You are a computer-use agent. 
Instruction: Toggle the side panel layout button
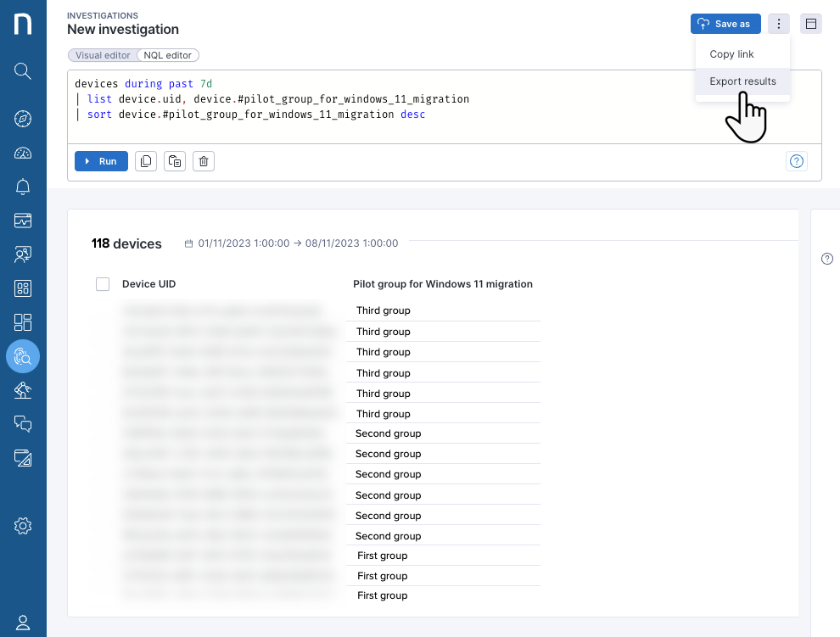coord(811,24)
